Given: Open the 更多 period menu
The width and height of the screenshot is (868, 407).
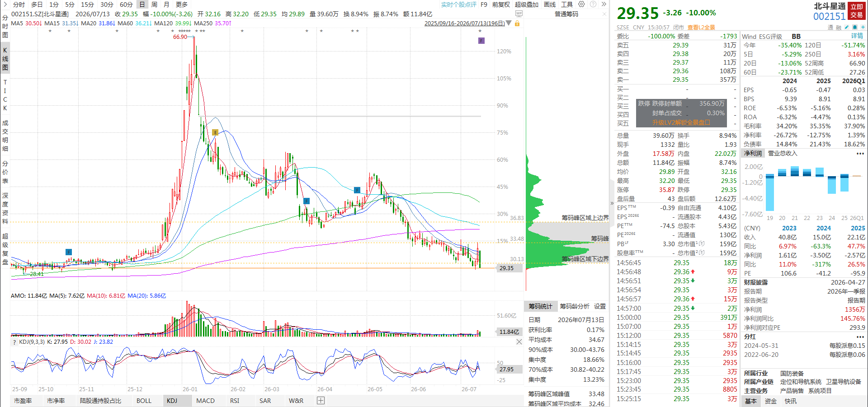Looking at the screenshot, I should 182,5.
